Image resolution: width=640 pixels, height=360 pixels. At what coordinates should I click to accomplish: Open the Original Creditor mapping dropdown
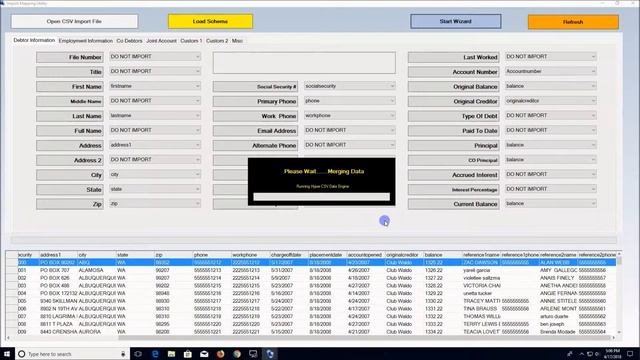click(x=551, y=101)
